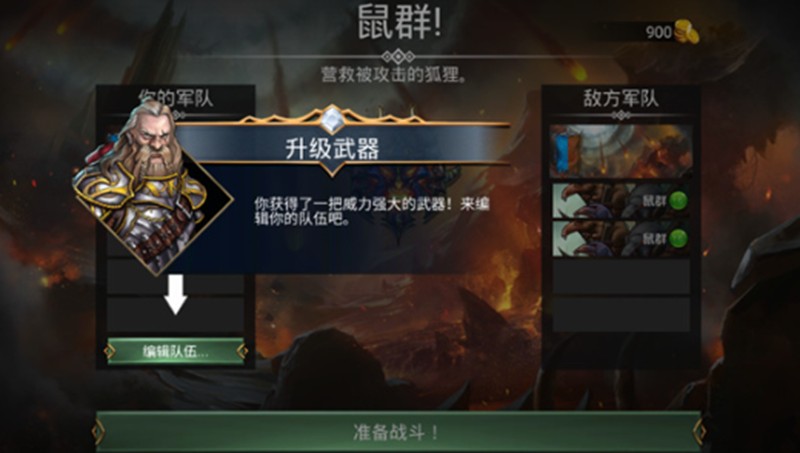Tap the green orb on second 鼠群 row

[x=678, y=238]
